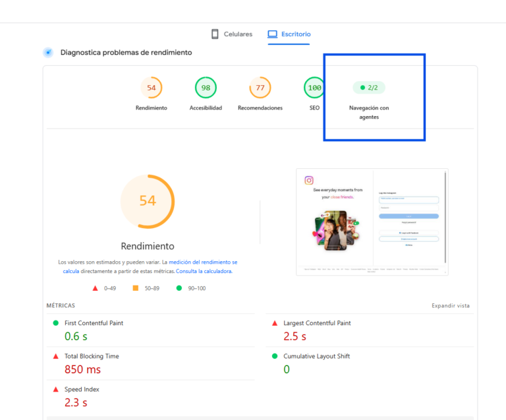Click the Accesibilidad category label
This screenshot has width=506, height=420.
click(206, 108)
